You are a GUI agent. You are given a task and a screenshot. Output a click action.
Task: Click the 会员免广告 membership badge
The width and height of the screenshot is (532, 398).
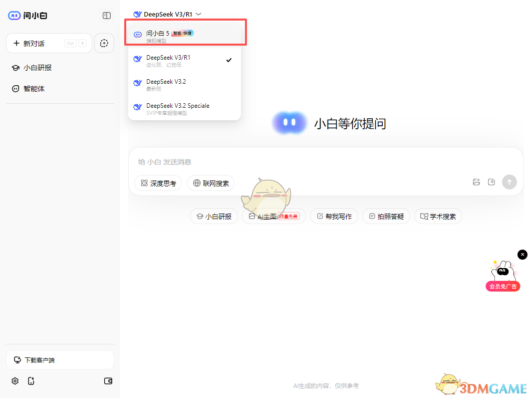(x=502, y=286)
